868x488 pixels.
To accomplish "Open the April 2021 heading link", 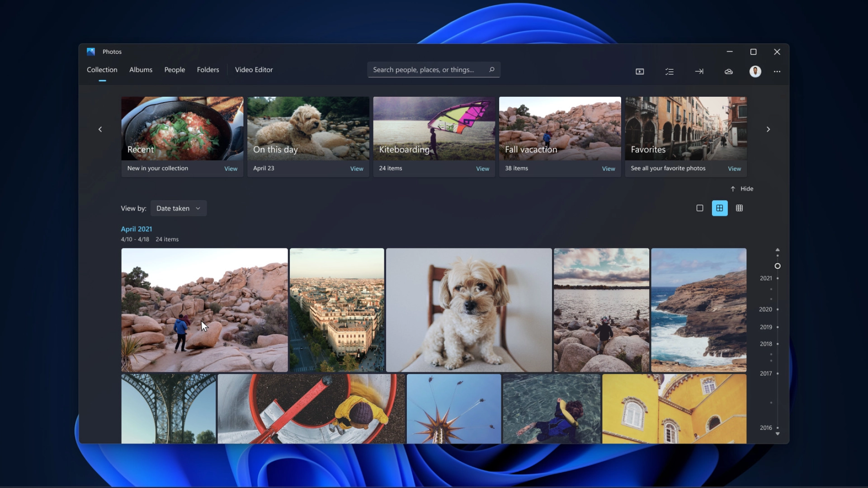I will 136,229.
